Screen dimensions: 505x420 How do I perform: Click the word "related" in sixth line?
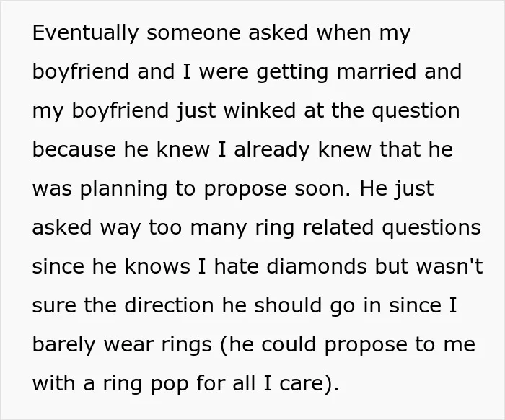(338, 227)
